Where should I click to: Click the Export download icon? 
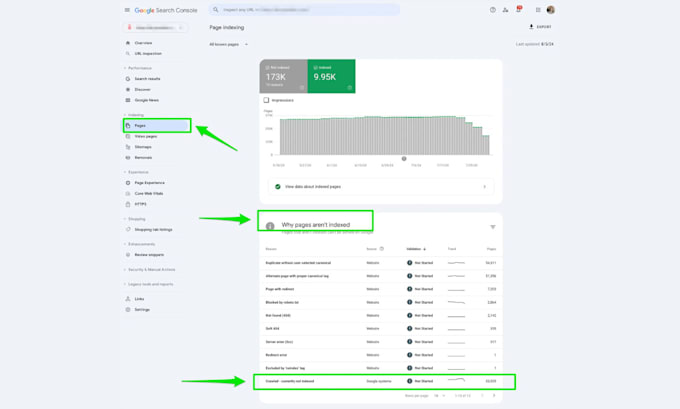point(531,27)
